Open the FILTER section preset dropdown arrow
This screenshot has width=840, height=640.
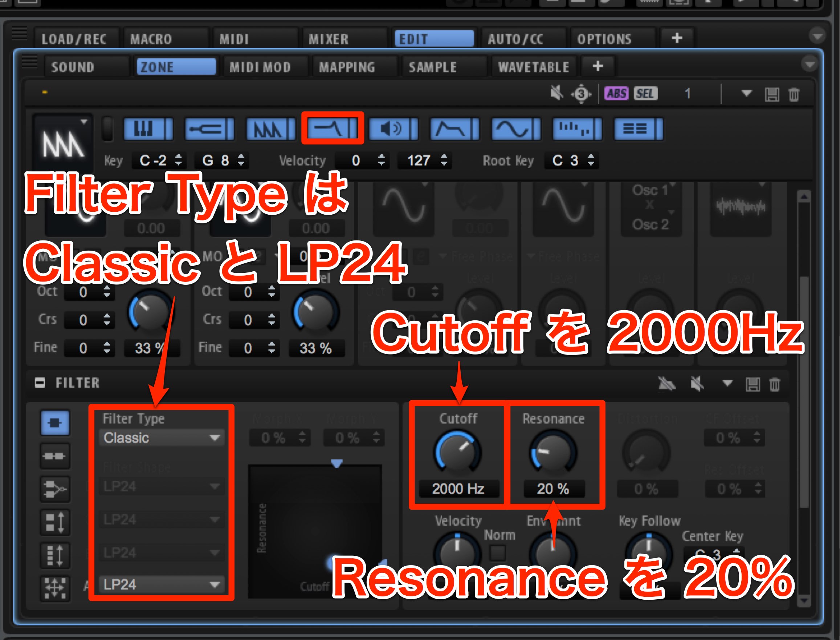(x=727, y=383)
